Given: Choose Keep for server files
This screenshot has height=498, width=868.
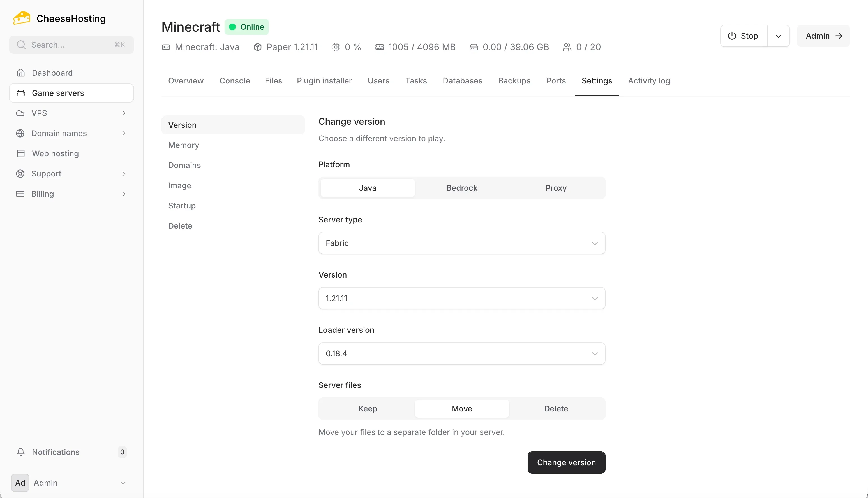Looking at the screenshot, I should click(x=367, y=408).
